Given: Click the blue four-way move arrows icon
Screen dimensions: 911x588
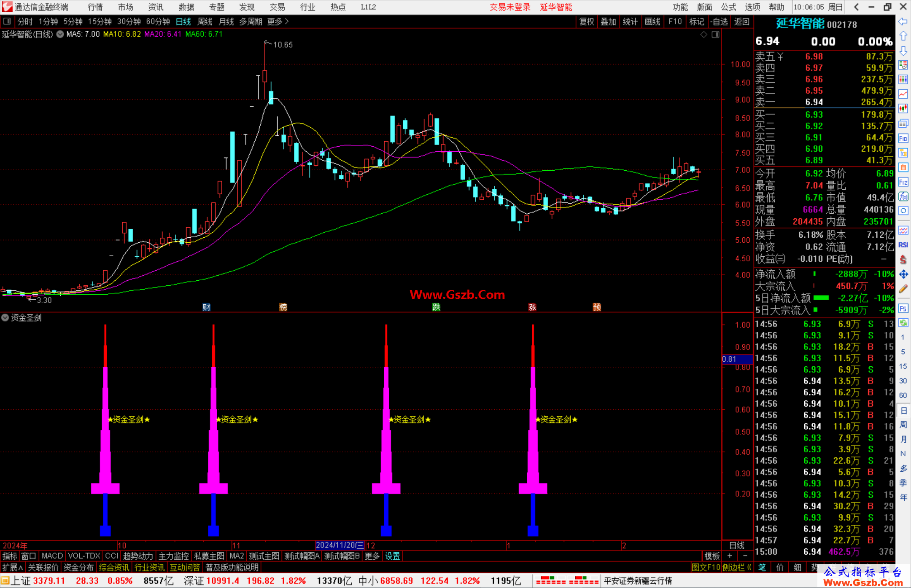Looking at the screenshot, I should 903,274.
